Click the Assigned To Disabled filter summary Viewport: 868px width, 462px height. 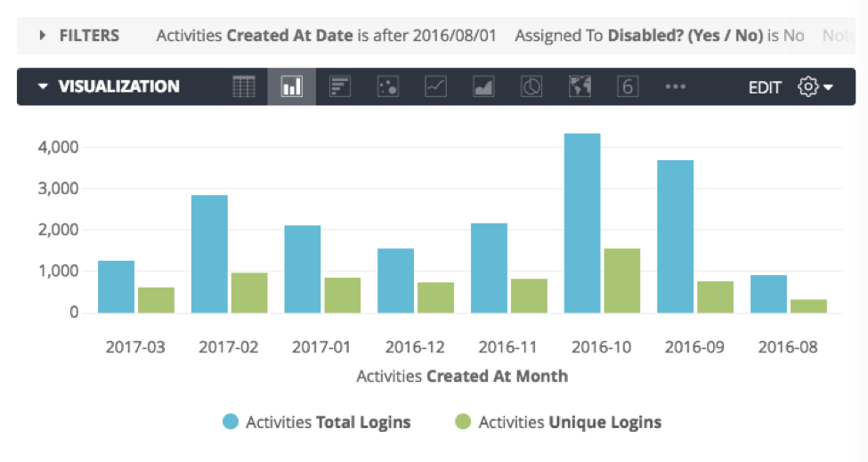[660, 36]
